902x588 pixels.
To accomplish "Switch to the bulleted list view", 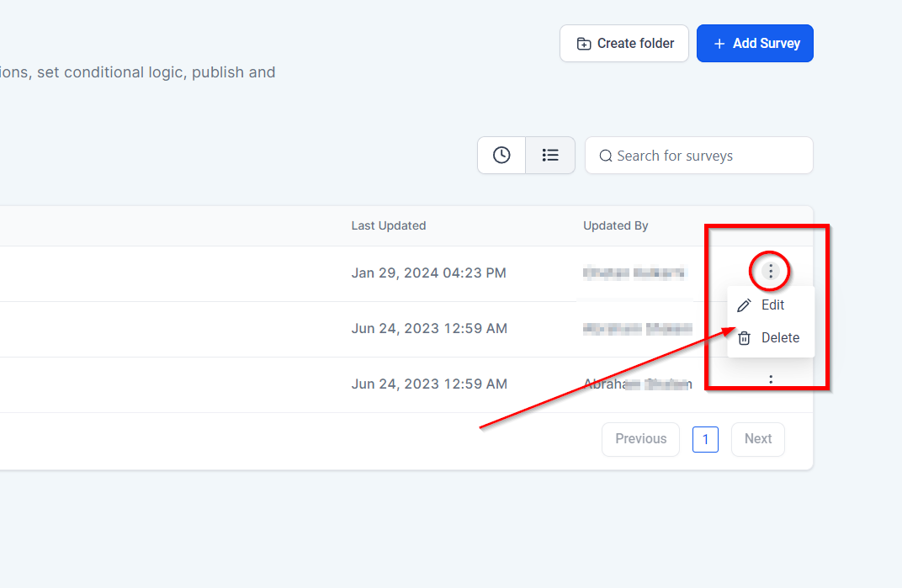I will pos(550,156).
